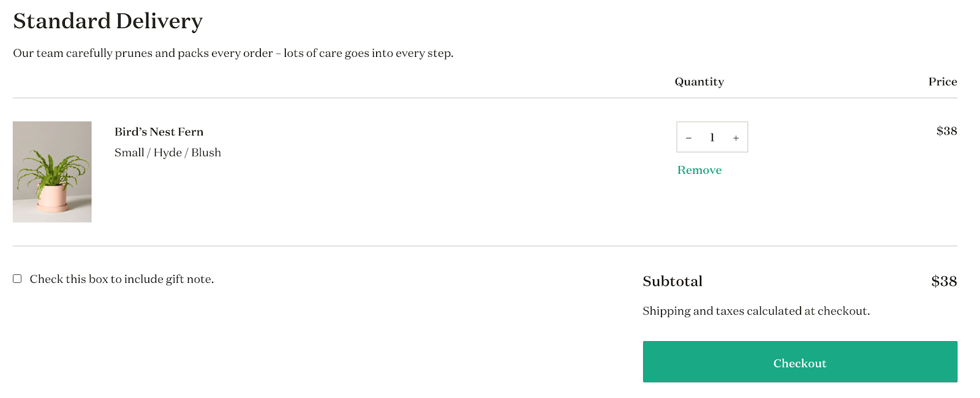Select the quantity number field
The image size is (980, 398).
[712, 138]
